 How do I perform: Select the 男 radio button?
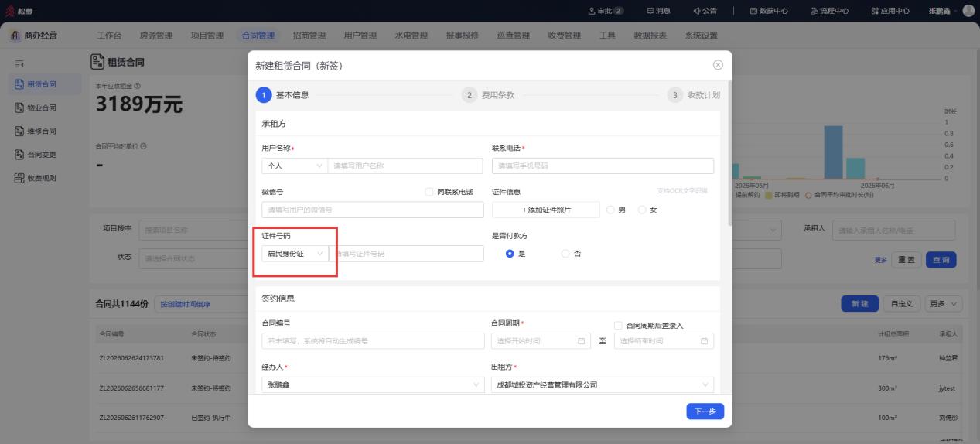tap(611, 210)
